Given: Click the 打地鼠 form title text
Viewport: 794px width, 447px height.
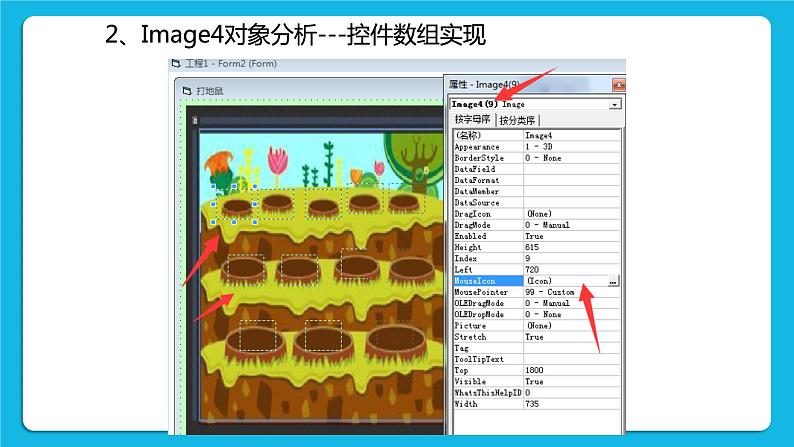Looking at the screenshot, I should (x=210, y=91).
